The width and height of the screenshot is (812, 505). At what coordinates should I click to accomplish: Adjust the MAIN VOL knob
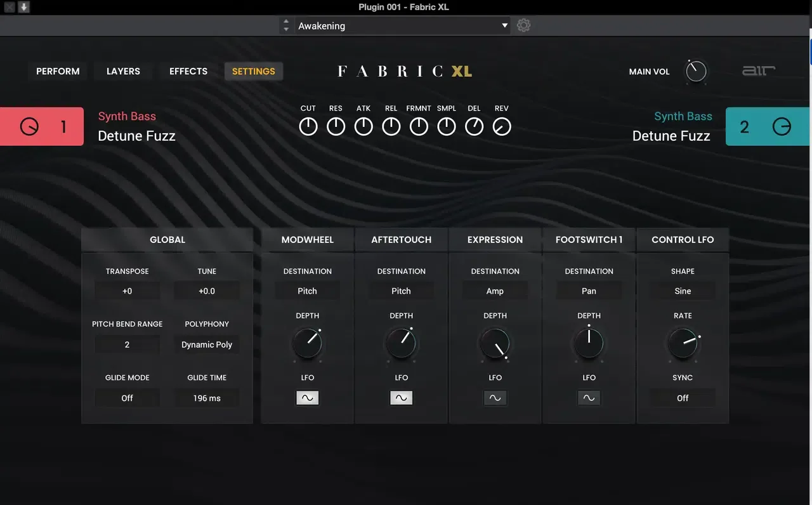pyautogui.click(x=696, y=71)
